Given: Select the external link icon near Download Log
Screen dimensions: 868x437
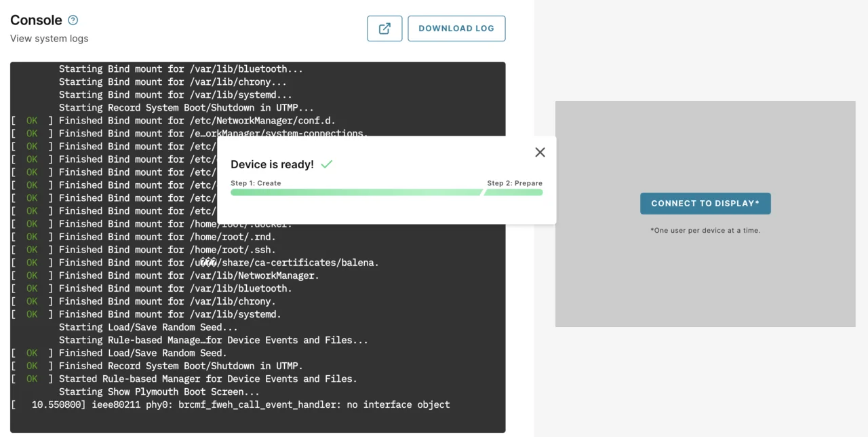Looking at the screenshot, I should click(x=384, y=28).
